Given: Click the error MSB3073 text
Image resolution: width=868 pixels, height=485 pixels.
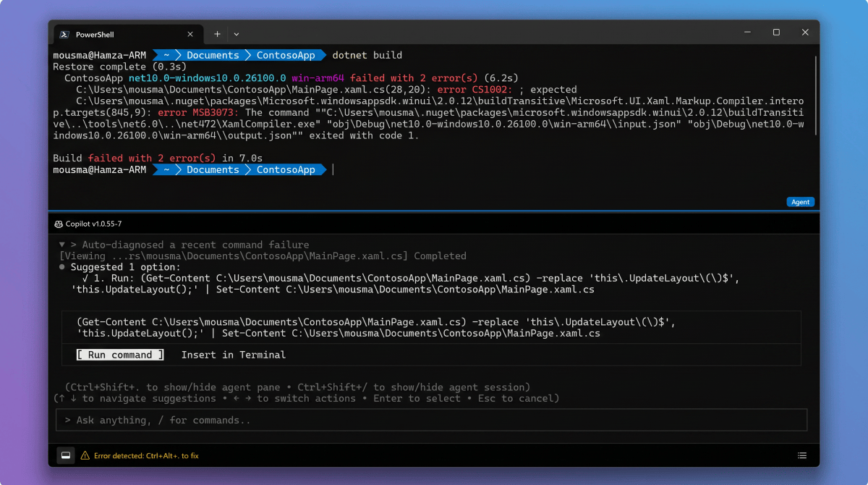Looking at the screenshot, I should [198, 113].
